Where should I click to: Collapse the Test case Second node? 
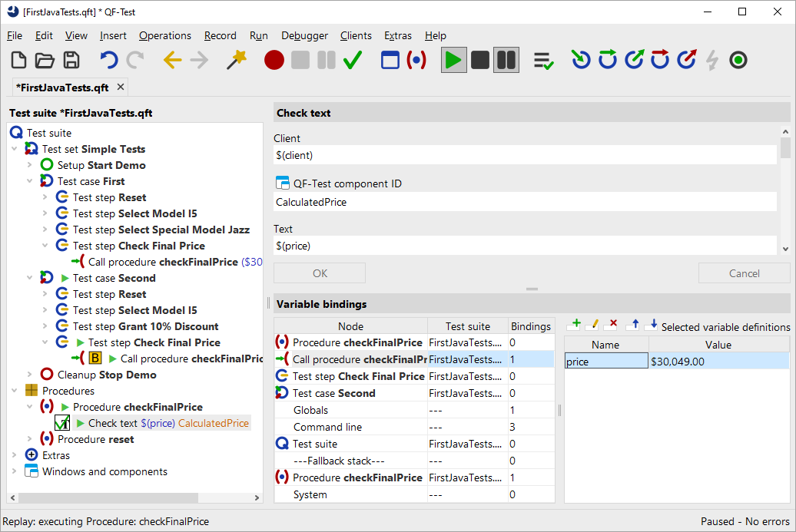29,278
